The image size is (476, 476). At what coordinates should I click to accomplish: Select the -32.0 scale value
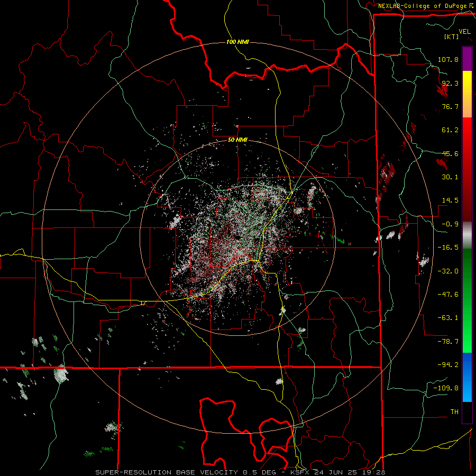coord(448,271)
